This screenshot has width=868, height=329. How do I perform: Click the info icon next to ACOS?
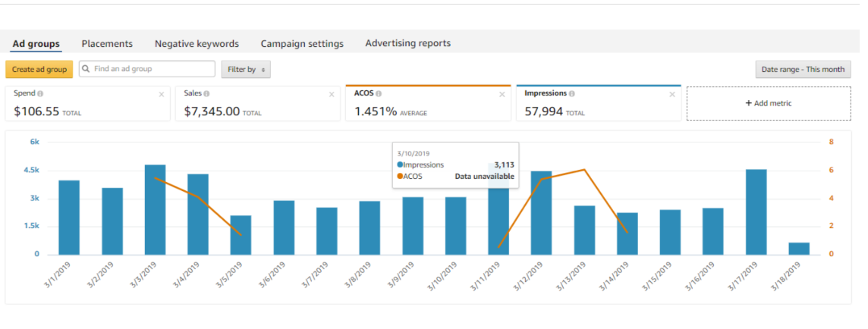[x=379, y=94]
